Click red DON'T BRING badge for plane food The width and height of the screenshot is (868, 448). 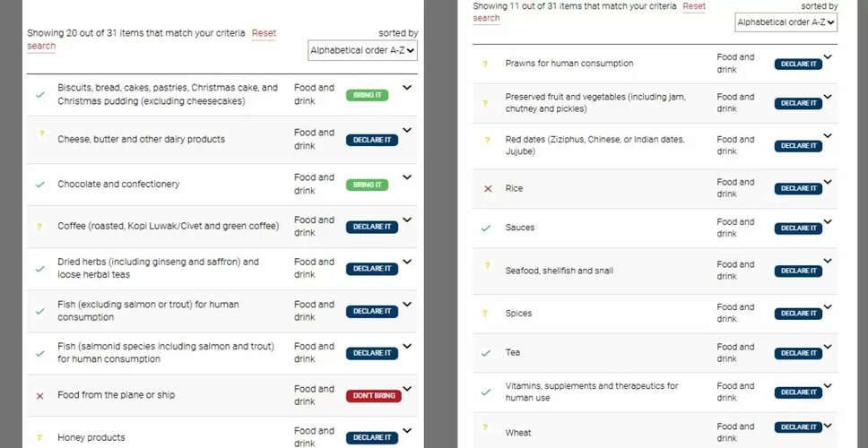374,396
